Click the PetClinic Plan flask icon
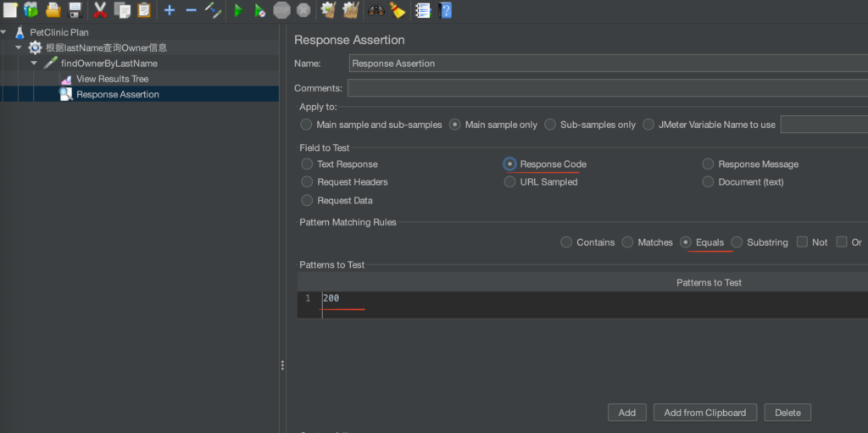The height and width of the screenshot is (433, 868). coord(20,32)
